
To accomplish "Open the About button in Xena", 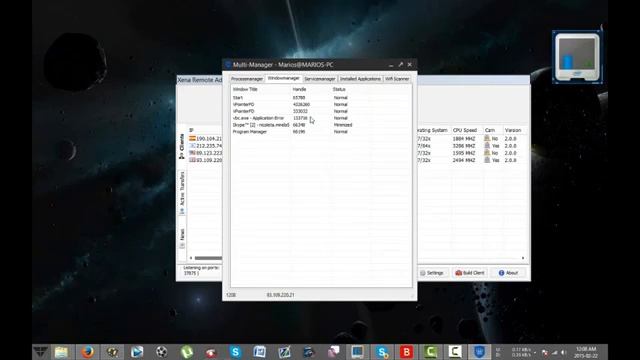I will click(x=508, y=273).
